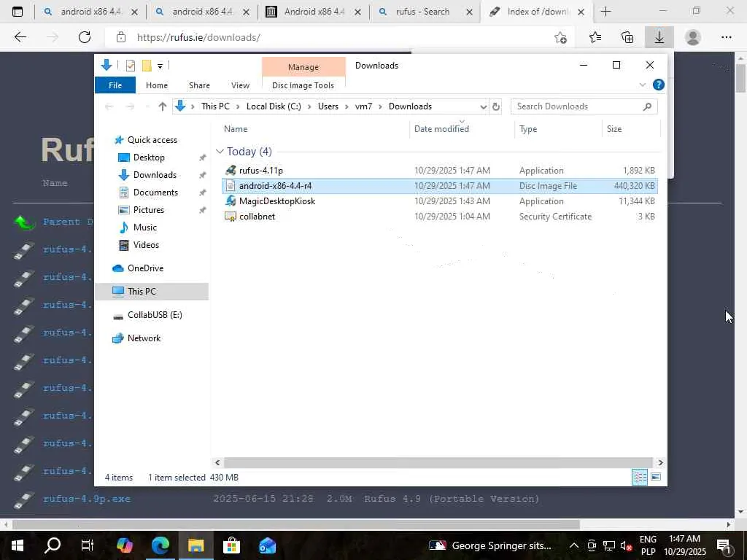Screen dimensions: 747x560
Task: Go back in Edge browser
Action: coord(20,37)
